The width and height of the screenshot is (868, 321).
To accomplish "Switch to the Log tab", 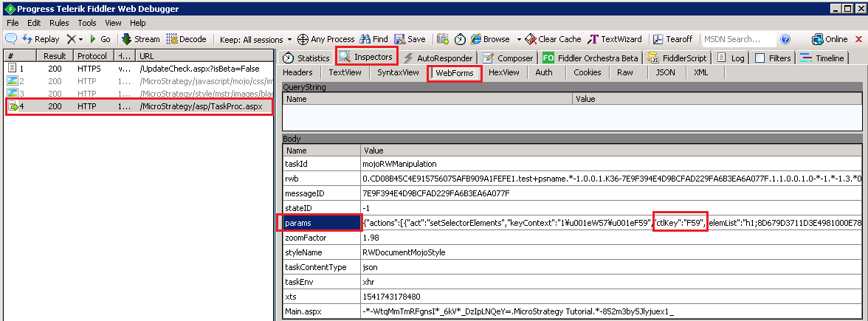I will [x=731, y=58].
